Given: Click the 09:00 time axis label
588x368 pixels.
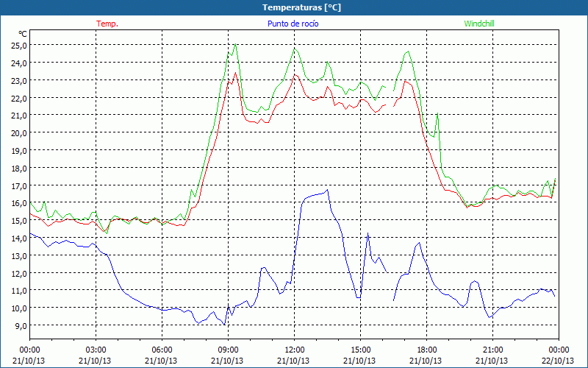Looking at the screenshot, I should click(x=228, y=350).
